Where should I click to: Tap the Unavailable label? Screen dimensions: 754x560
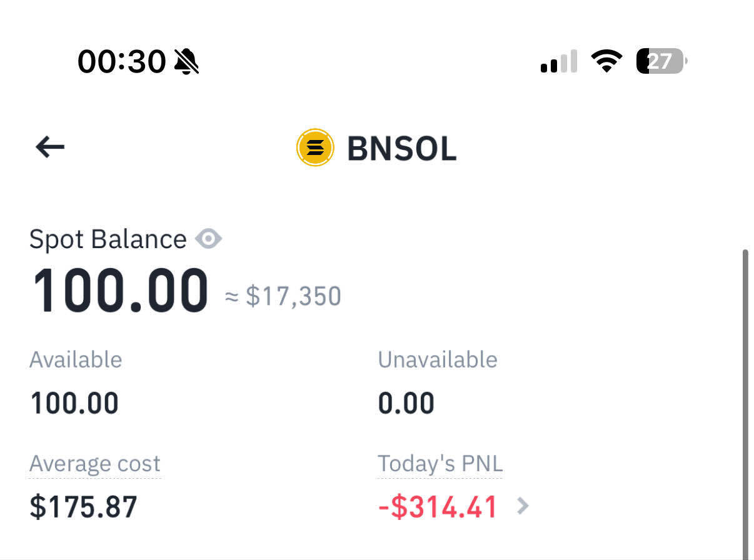click(x=437, y=360)
